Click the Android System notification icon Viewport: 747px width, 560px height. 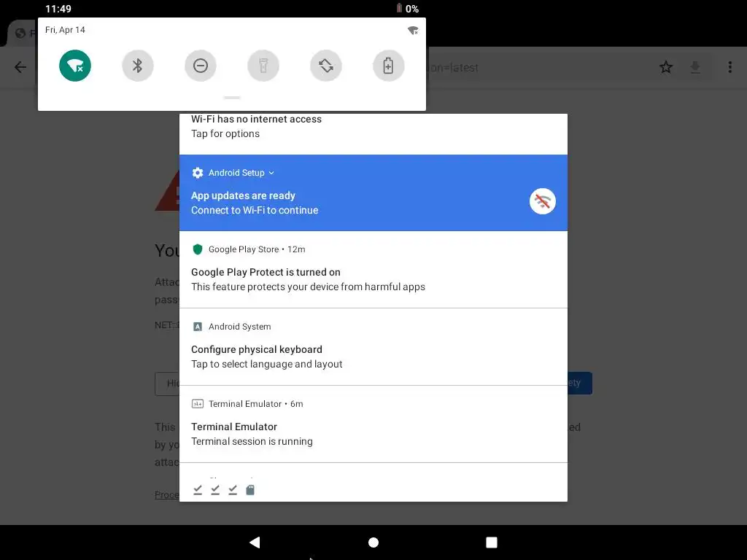(197, 327)
